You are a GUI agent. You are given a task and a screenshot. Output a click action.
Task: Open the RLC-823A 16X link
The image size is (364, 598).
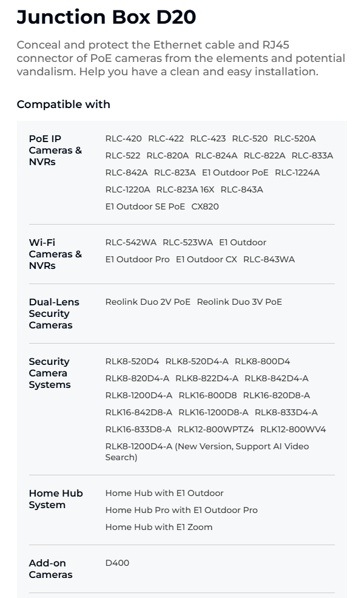[x=185, y=189]
